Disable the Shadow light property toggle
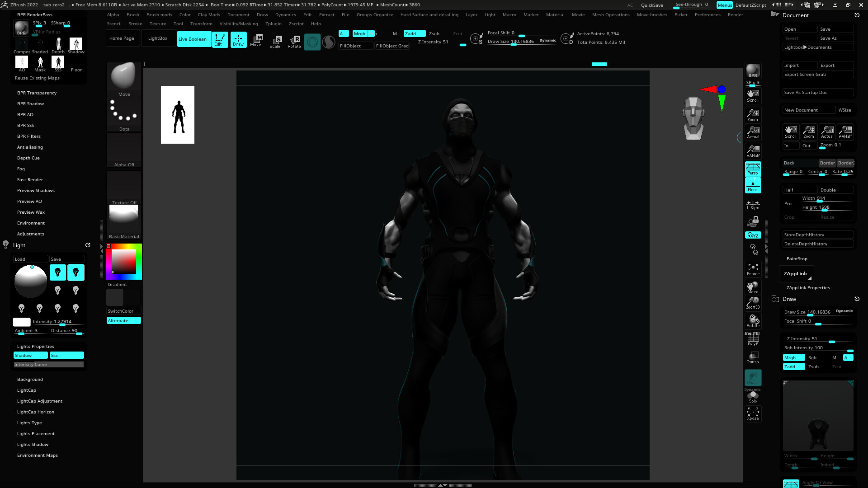 point(30,356)
